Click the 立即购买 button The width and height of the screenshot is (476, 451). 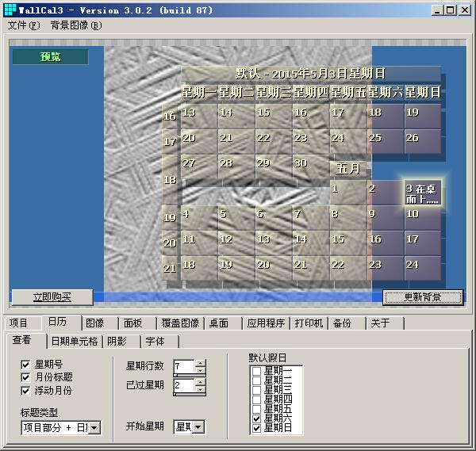tap(52, 297)
